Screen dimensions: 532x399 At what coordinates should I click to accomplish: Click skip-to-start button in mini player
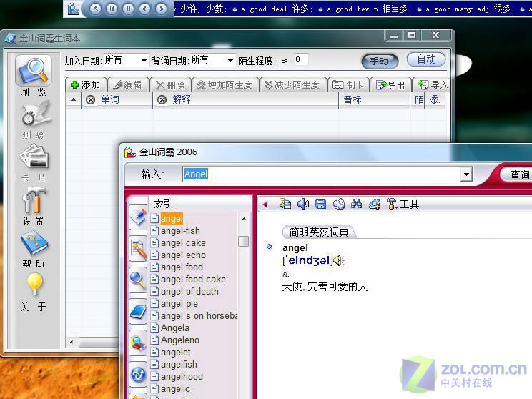pyautogui.click(x=112, y=9)
